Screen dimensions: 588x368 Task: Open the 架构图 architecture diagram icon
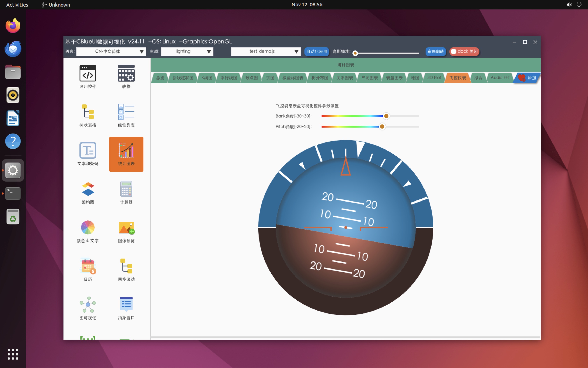(x=88, y=193)
